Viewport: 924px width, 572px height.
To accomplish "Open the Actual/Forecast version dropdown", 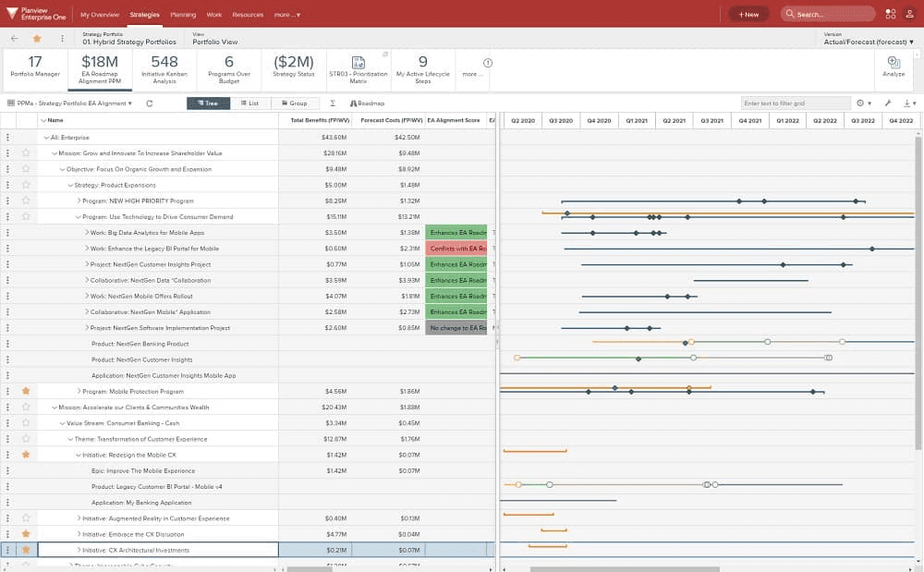I will coord(869,42).
